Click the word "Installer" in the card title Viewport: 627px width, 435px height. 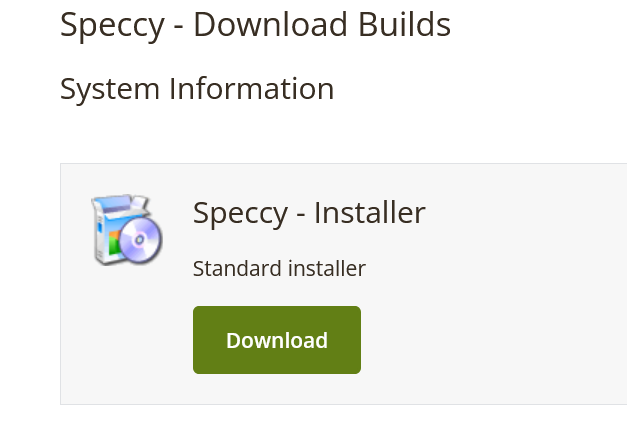pos(369,213)
